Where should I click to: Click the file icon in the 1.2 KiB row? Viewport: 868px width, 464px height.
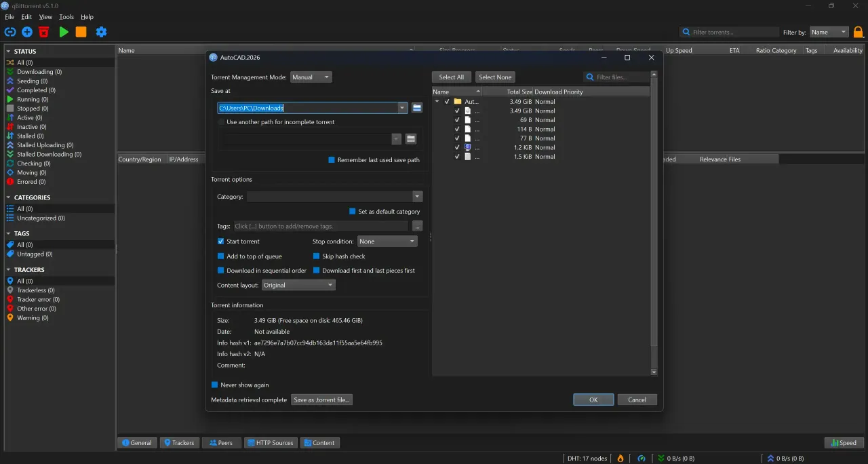[467, 147]
